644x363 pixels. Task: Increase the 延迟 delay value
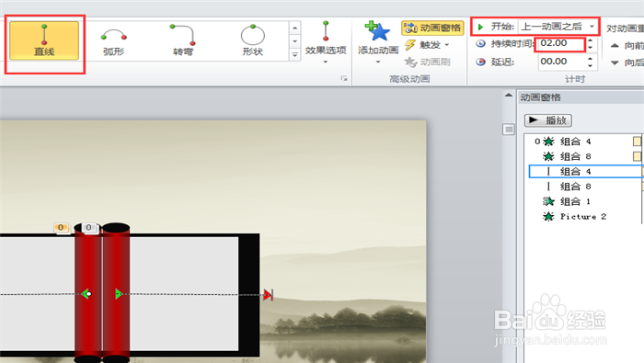coord(591,59)
